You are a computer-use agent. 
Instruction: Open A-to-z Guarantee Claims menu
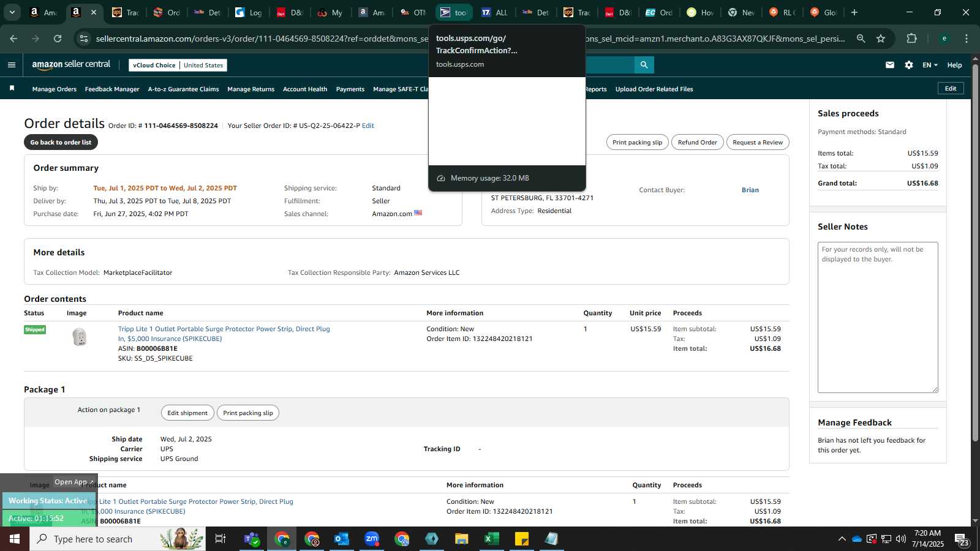(x=183, y=89)
